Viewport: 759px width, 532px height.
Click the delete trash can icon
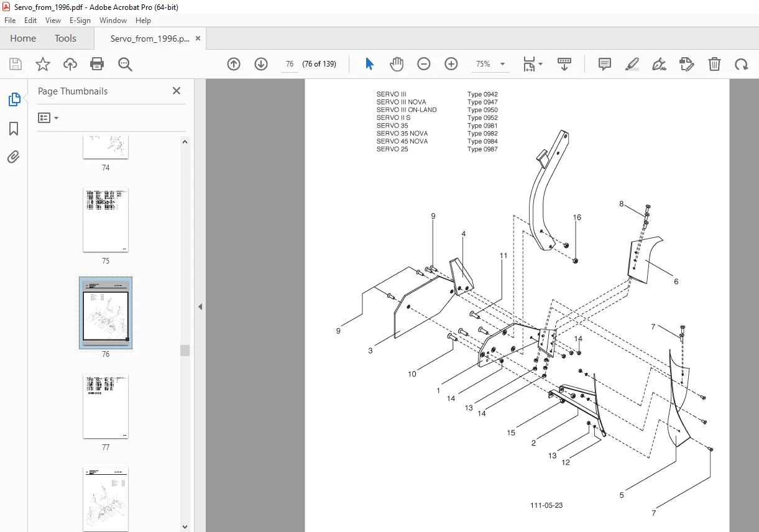coord(714,64)
